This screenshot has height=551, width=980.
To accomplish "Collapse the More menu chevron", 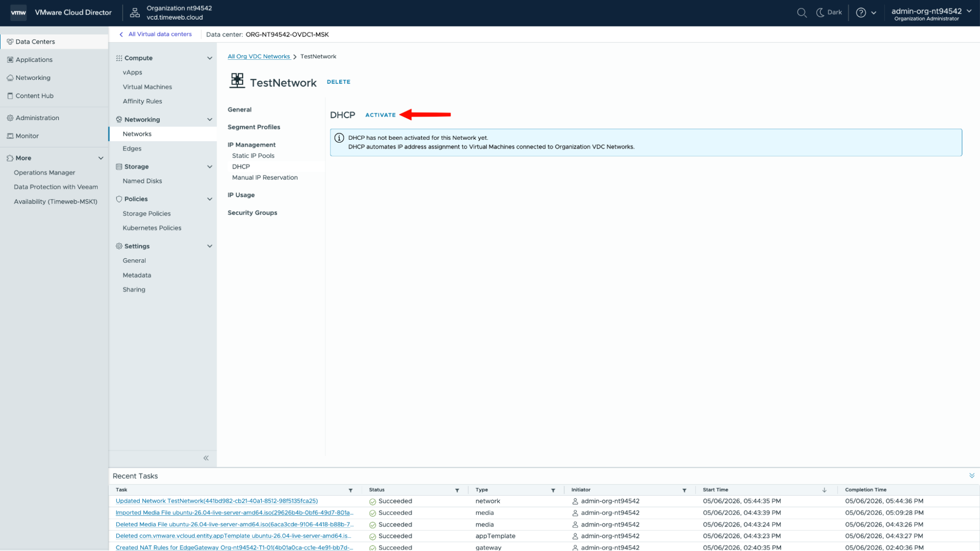I will click(x=101, y=158).
